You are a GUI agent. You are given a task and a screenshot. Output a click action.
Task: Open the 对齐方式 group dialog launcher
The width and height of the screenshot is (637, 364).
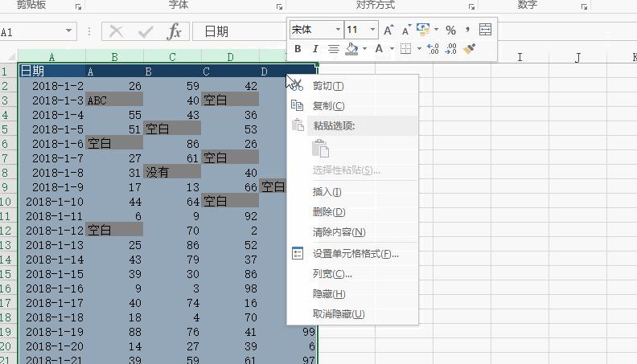pos(471,6)
